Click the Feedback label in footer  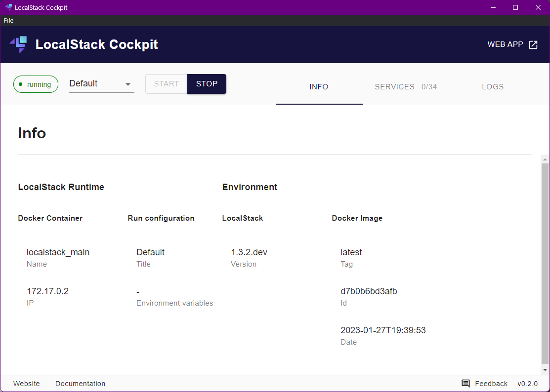click(491, 384)
